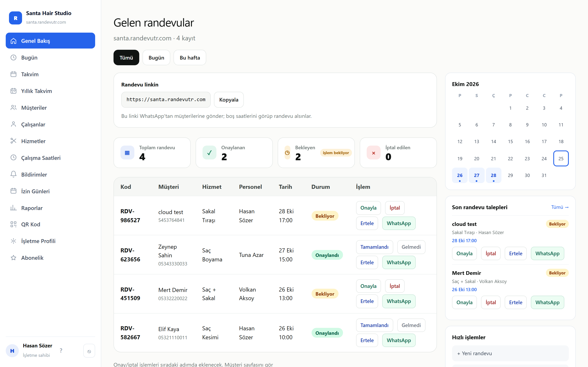The image size is (588, 367).
Task: Click Yeni randevu under Hızlı işlemler
Action: (510, 353)
